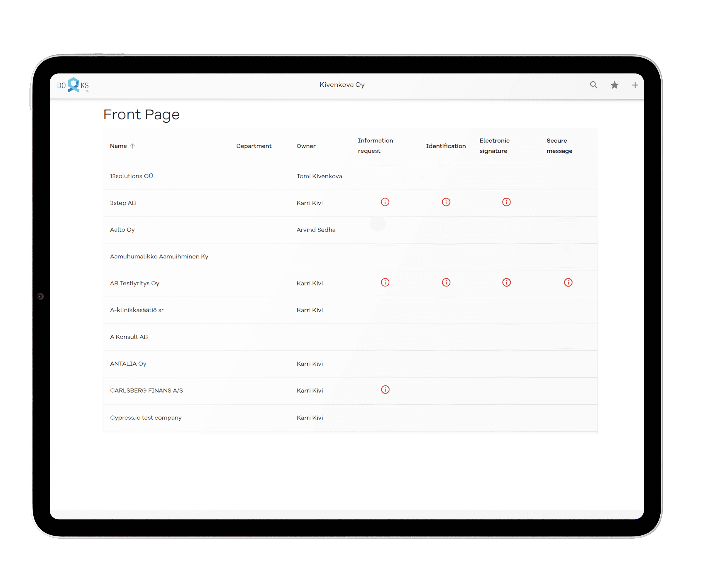Select the Cypress.io test company row
This screenshot has width=703, height=588.
coord(146,418)
